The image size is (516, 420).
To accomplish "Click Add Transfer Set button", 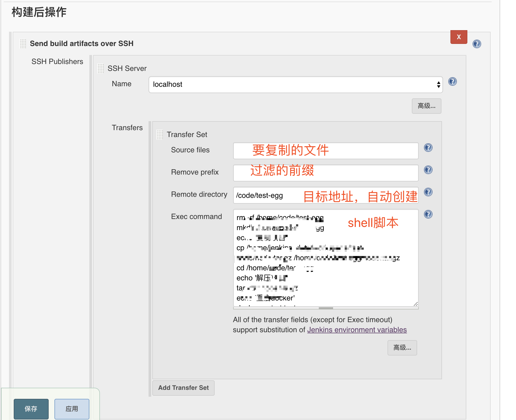I will point(183,388).
